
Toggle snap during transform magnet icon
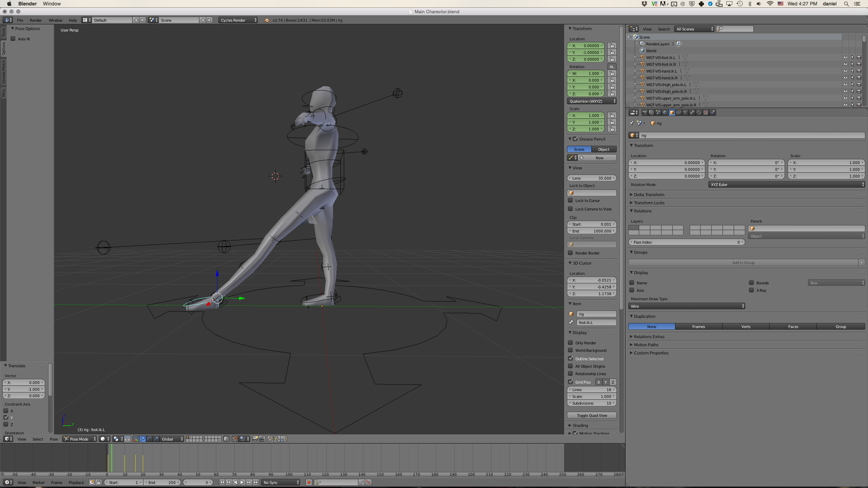coord(235,439)
